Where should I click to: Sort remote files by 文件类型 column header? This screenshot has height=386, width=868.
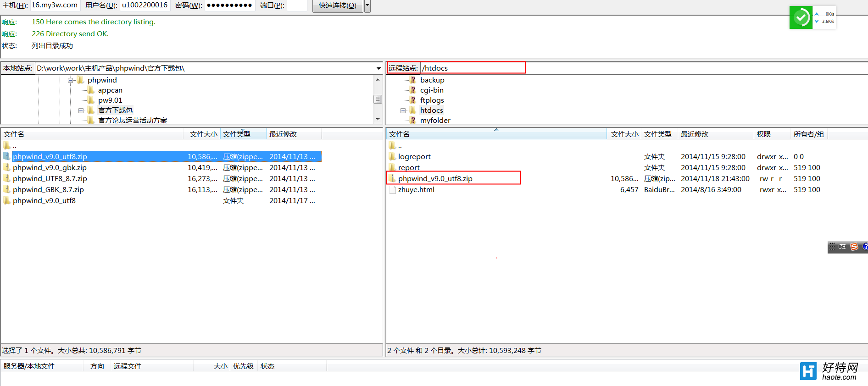659,134
